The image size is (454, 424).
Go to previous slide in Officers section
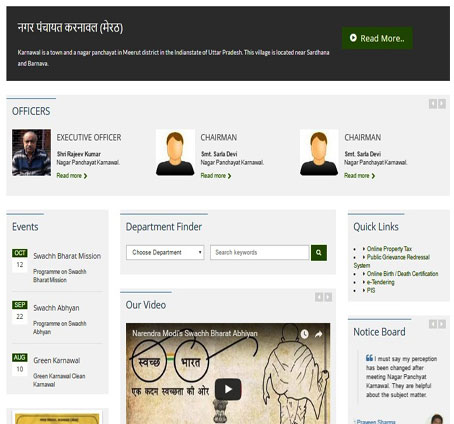[433, 104]
